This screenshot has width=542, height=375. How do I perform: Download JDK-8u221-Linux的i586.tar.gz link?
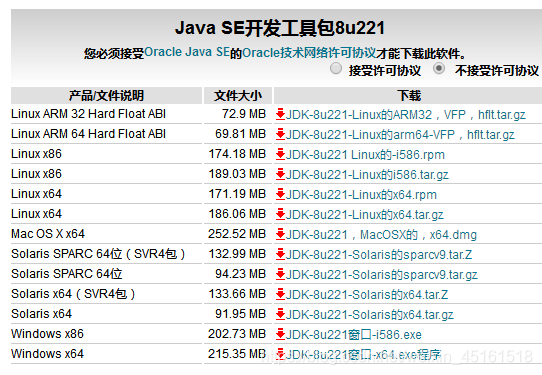pos(367,175)
